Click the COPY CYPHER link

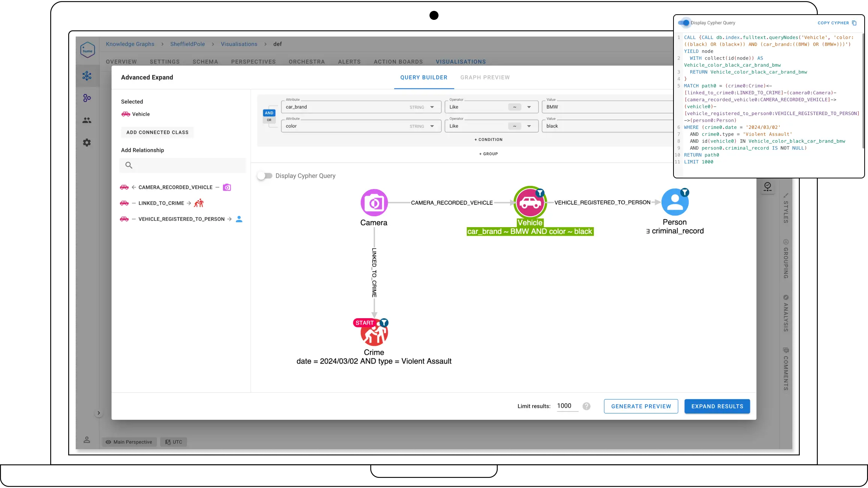pyautogui.click(x=833, y=23)
